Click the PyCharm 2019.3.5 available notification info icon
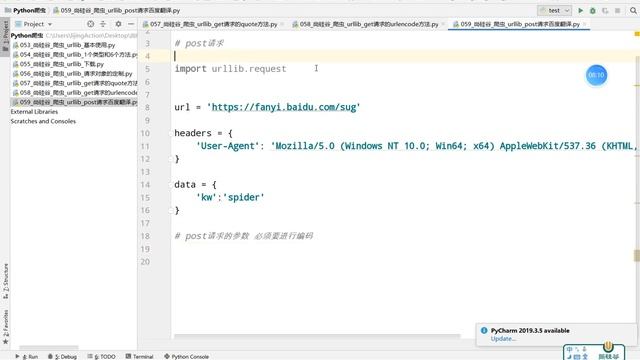Viewport: 640px width, 360px height. click(484, 331)
